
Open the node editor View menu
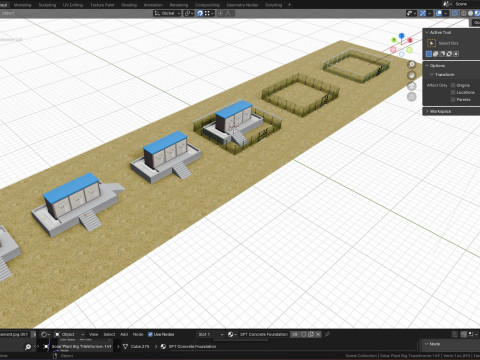click(x=93, y=334)
